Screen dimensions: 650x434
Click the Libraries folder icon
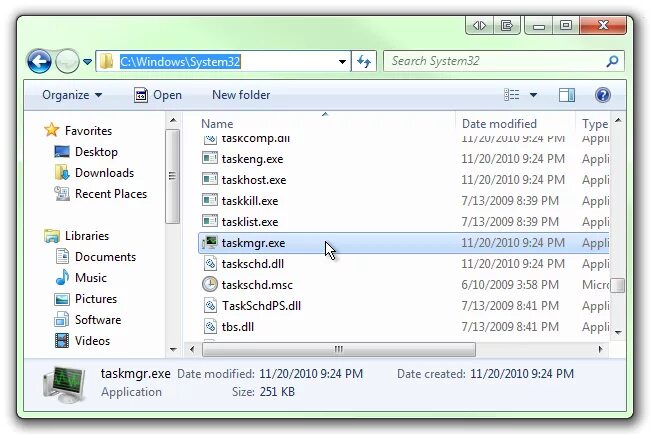pos(52,236)
